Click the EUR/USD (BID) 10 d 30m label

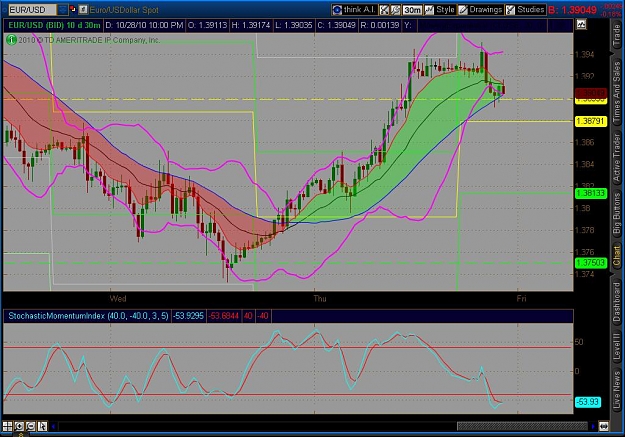click(x=54, y=25)
